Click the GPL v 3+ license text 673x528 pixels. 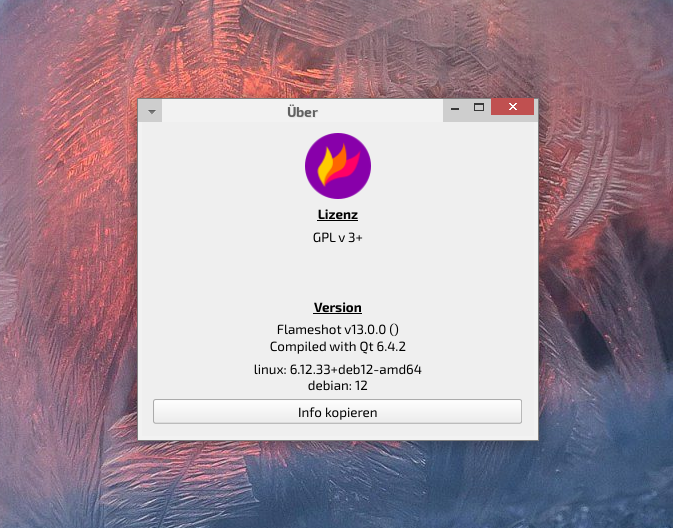(338, 237)
